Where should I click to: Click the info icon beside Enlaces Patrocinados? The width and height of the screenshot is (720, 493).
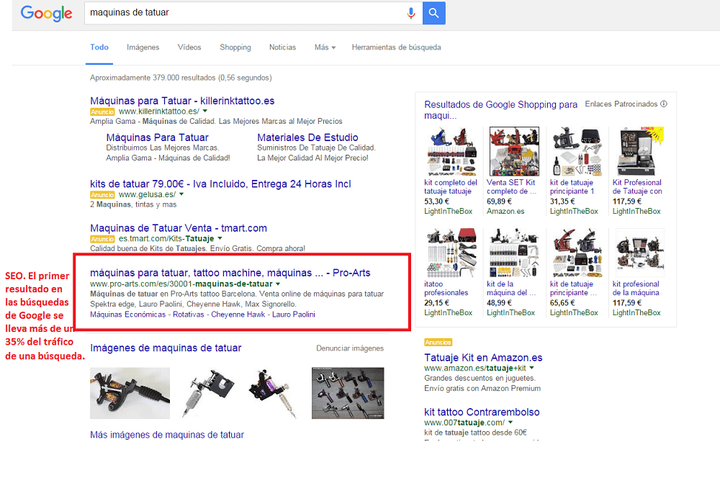(x=664, y=103)
